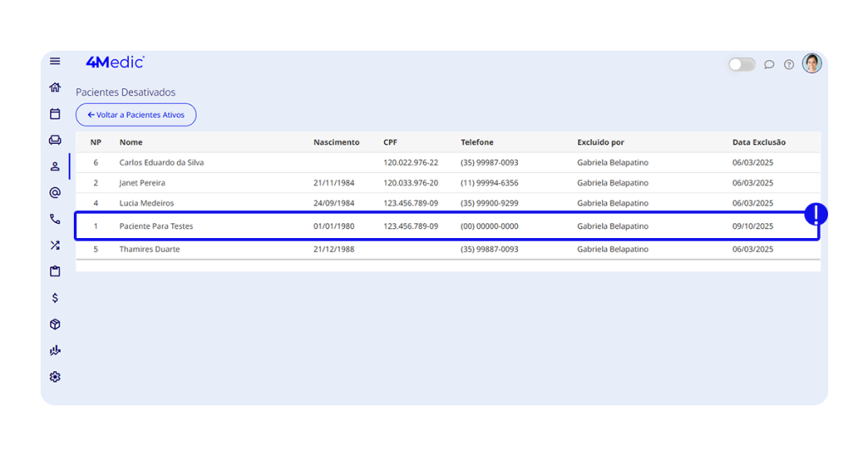Open the chart reports icon in sidebar
The image size is (868, 456).
coord(55,351)
